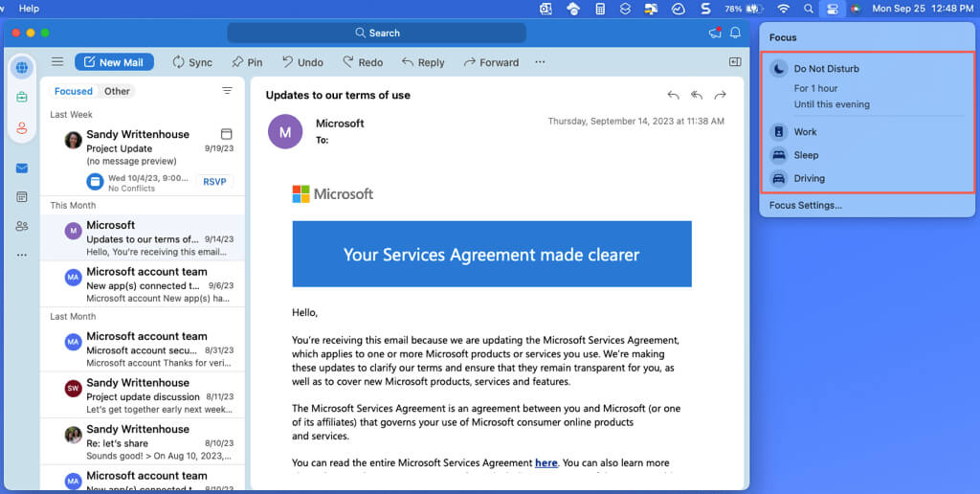Click RSVP on the meeting invite
This screenshot has height=494, width=980.
pos(214,181)
